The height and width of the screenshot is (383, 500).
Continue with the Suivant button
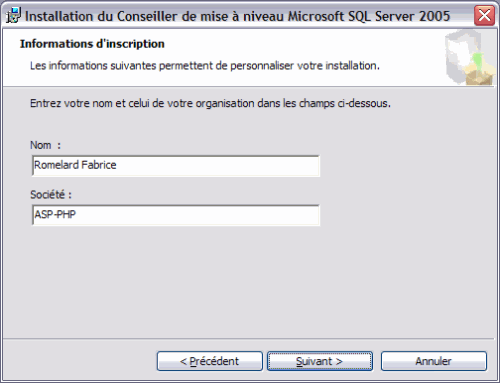click(320, 361)
